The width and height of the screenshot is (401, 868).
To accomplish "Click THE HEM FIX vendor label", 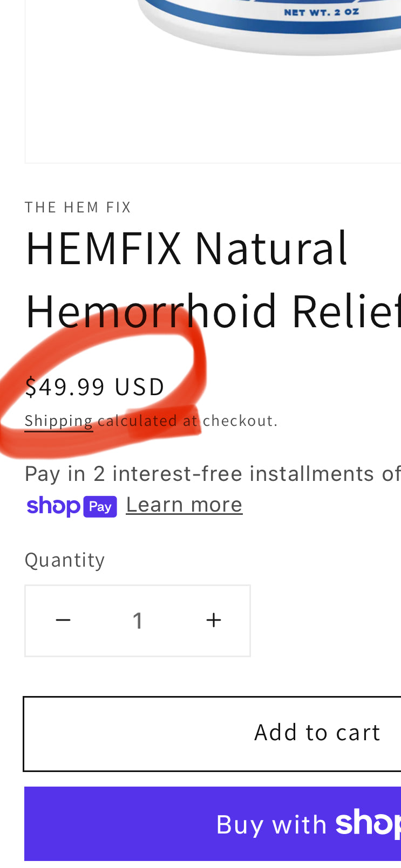I will point(78,207).
